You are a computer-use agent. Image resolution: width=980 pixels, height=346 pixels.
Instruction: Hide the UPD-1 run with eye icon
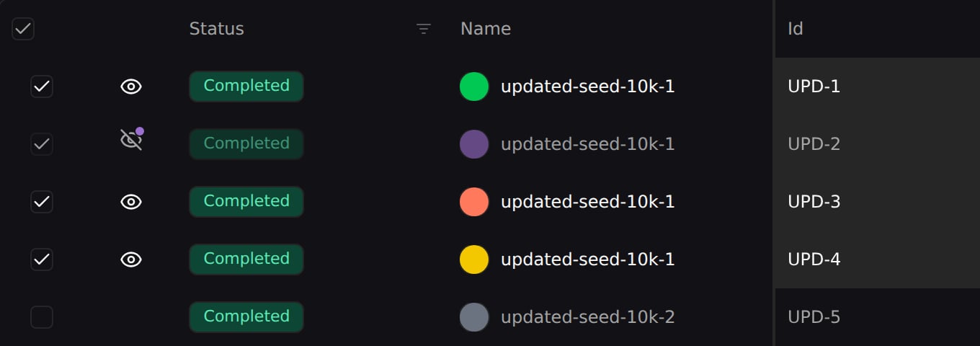click(130, 86)
